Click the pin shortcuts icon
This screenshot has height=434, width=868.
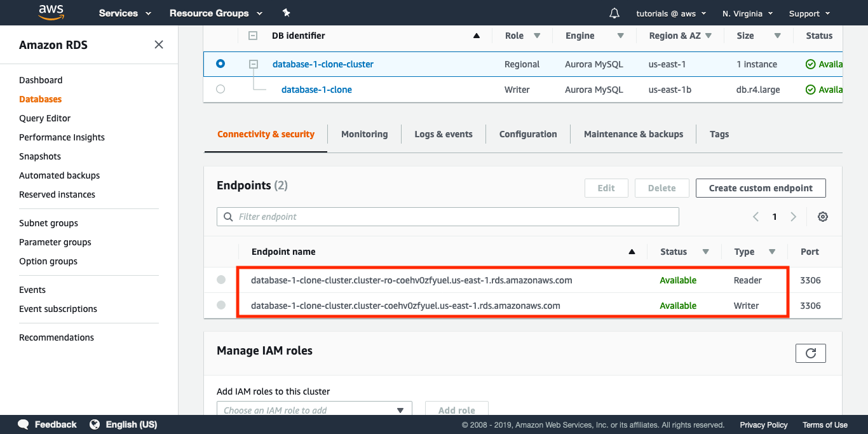click(286, 13)
